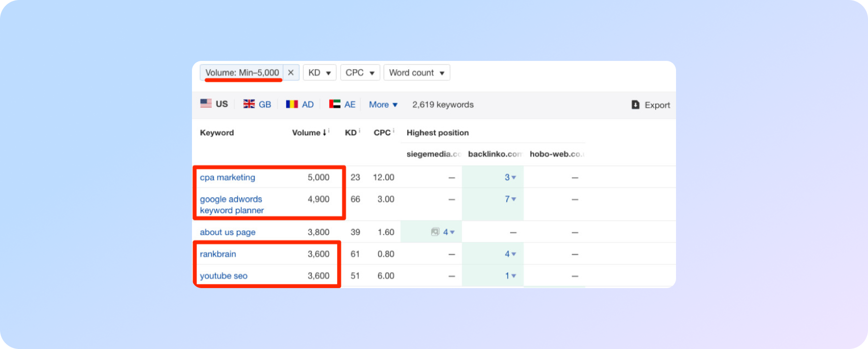Image resolution: width=868 pixels, height=349 pixels.
Task: Expand backlinko position 4 for rankbrain
Action: pyautogui.click(x=510, y=254)
